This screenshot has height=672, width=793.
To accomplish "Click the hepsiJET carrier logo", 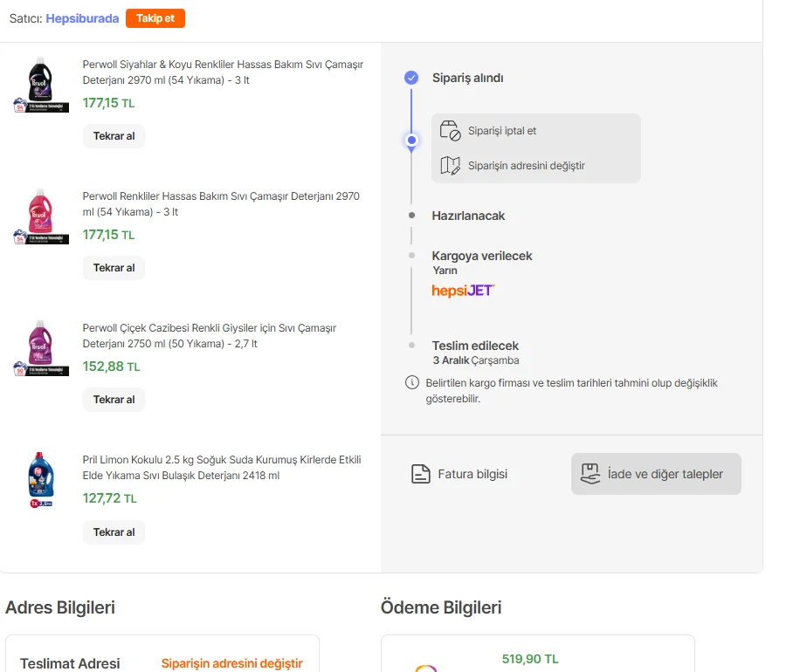I will 463,291.
